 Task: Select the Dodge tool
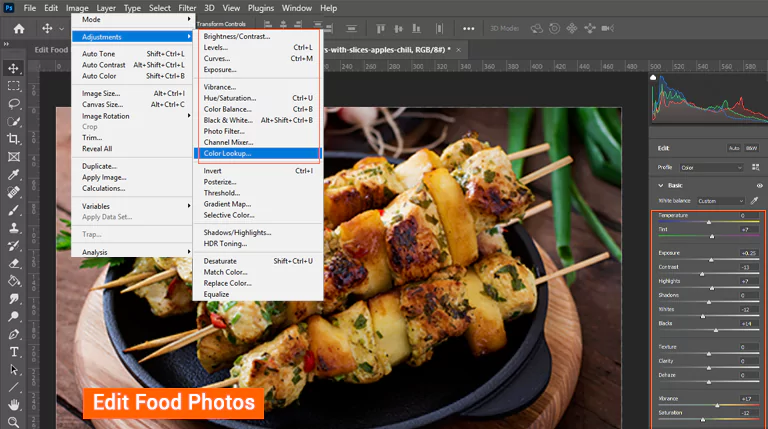(x=14, y=316)
